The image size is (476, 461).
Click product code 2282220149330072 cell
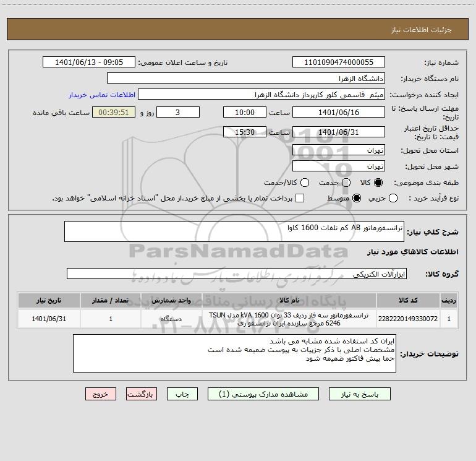(408, 319)
